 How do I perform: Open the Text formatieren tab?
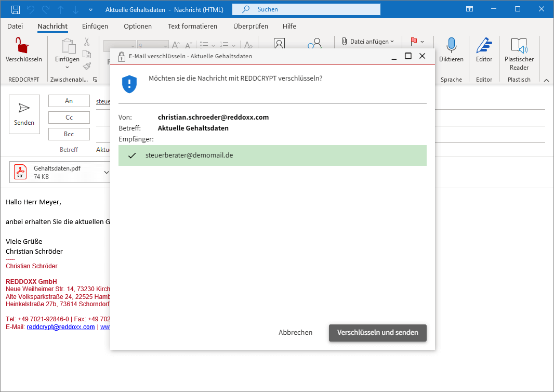192,26
